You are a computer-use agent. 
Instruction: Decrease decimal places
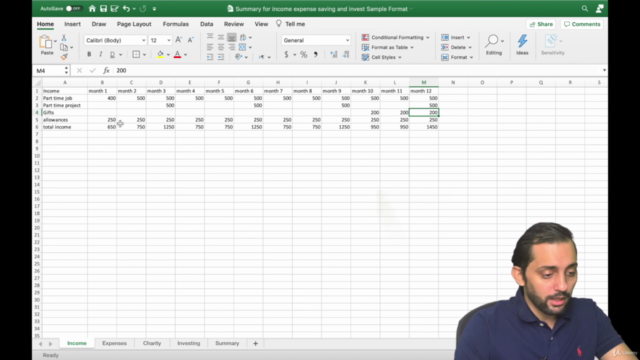coord(346,54)
